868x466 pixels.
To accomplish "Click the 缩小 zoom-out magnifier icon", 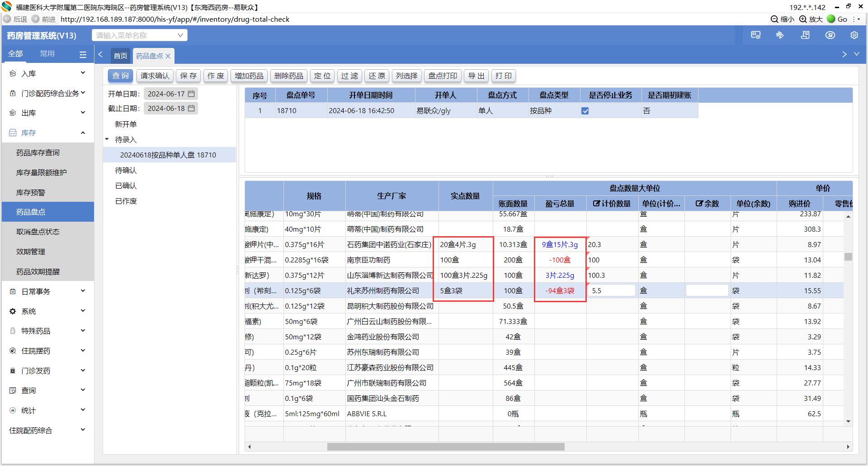I will click(774, 19).
